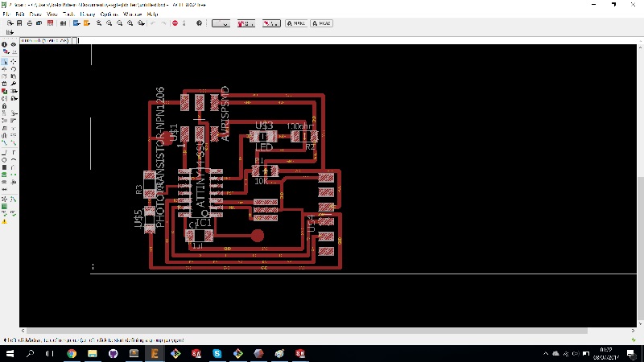644x362 pixels.
Task: Click the vertical scrollbar beside the canvas
Action: click(x=640, y=248)
